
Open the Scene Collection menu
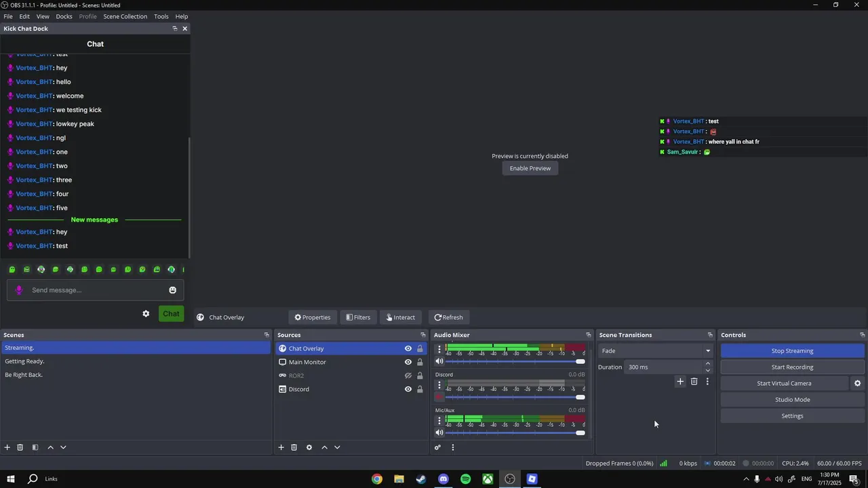point(125,16)
